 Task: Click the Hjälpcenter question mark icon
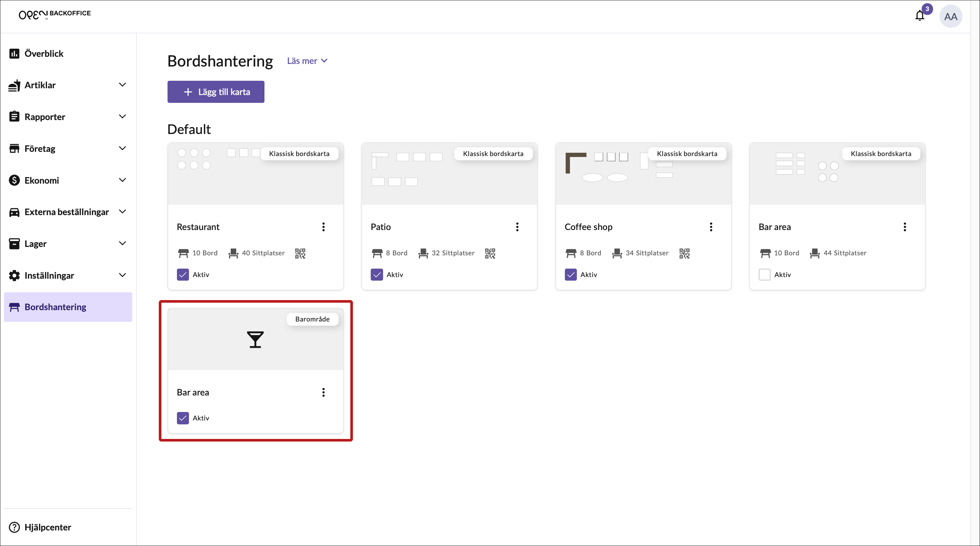14,527
